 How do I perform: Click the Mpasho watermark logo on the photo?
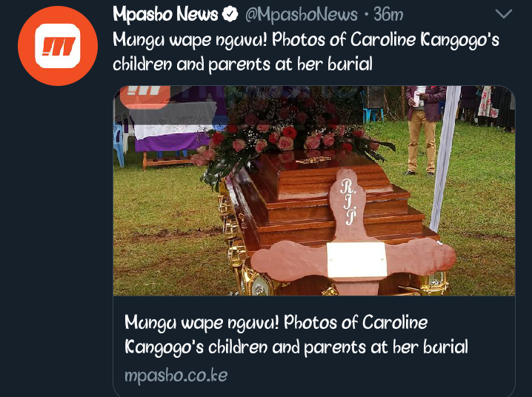pos(145,96)
